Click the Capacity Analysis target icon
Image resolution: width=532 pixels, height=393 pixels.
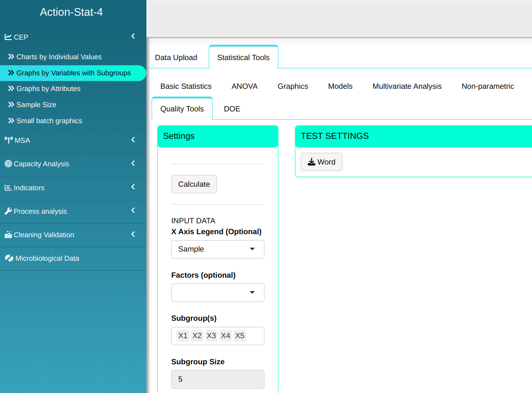(x=8, y=164)
